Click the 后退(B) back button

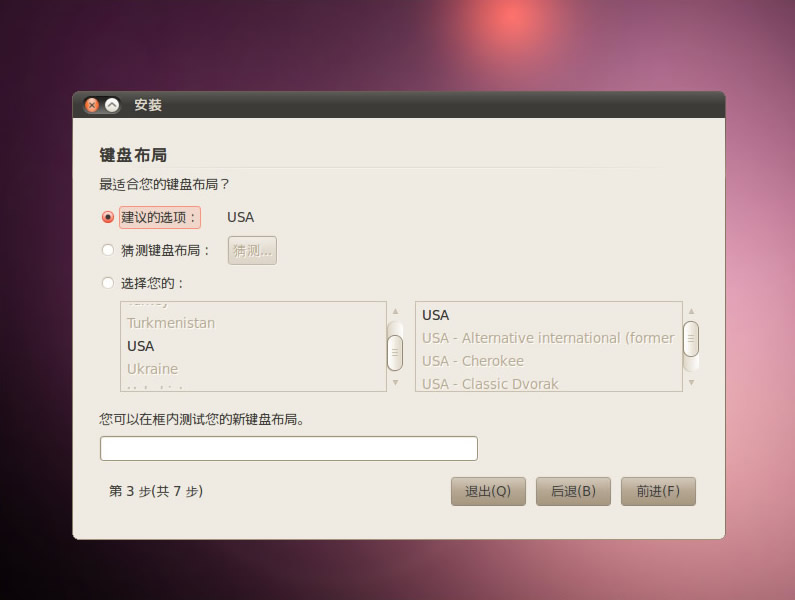coord(573,491)
